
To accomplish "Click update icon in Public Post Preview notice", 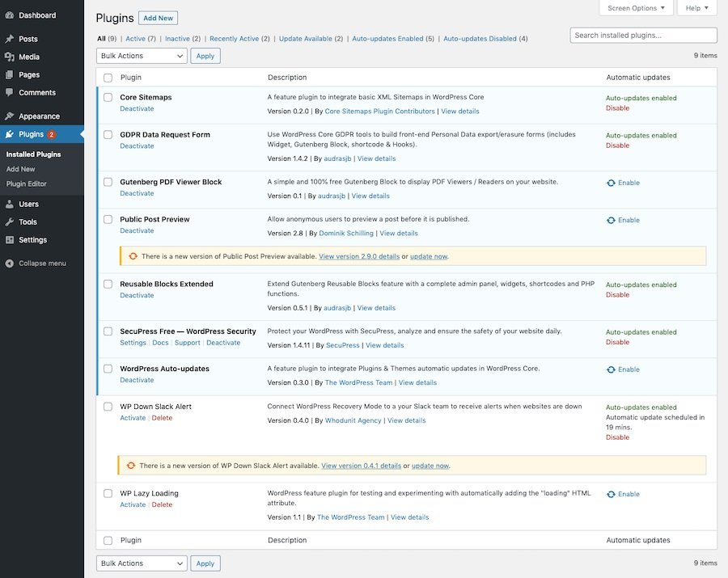I will [x=133, y=256].
